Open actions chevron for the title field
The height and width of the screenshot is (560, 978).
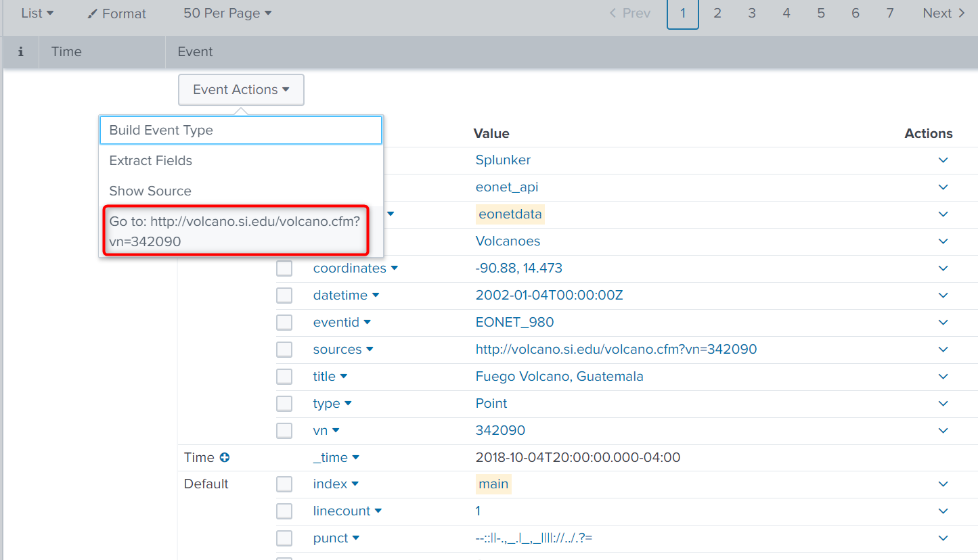(943, 376)
